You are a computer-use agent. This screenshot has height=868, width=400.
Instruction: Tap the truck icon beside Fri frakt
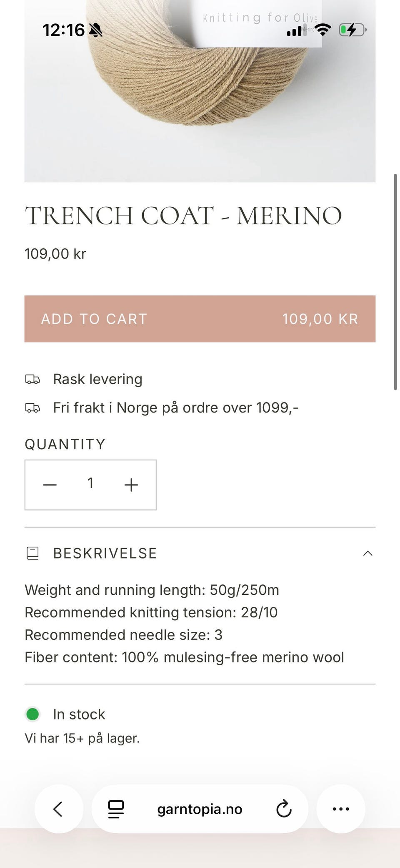[32, 408]
